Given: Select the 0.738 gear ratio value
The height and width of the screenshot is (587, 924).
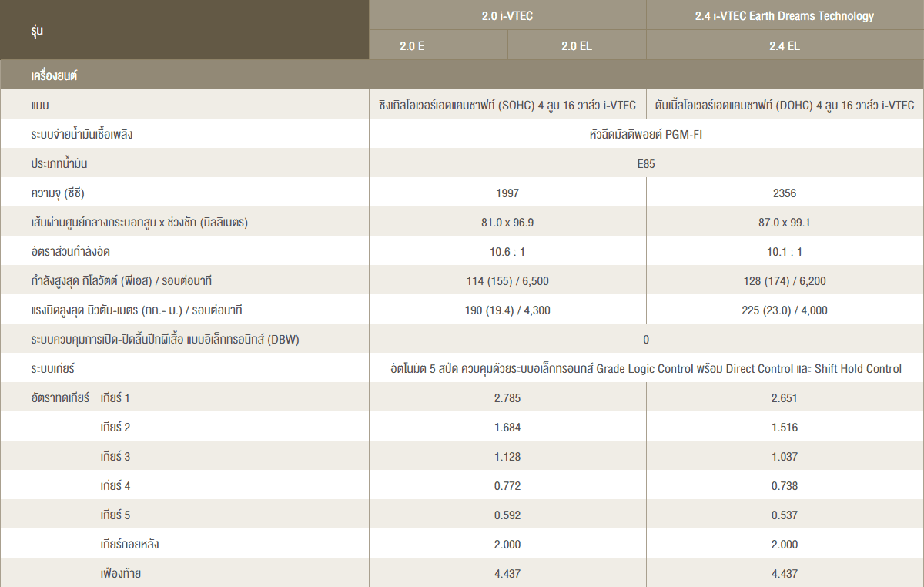Looking at the screenshot, I should click(x=785, y=486).
